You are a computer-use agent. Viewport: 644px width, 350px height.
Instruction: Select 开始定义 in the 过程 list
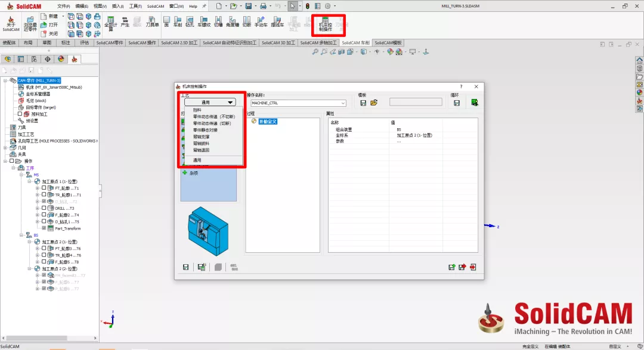click(x=268, y=122)
